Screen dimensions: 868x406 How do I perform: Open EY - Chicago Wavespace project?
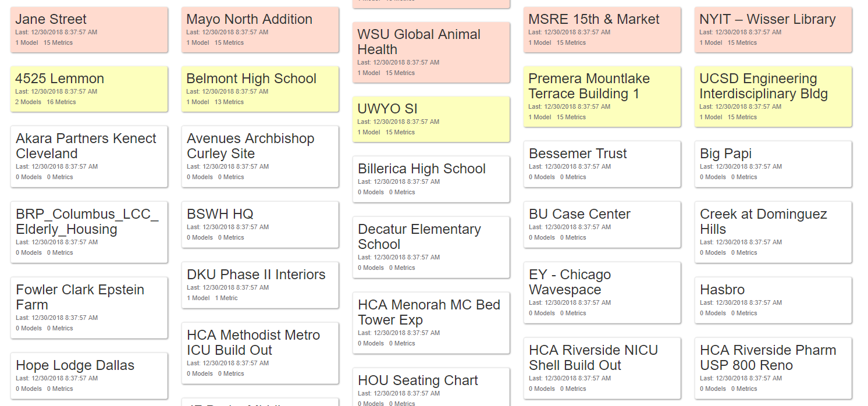coord(602,292)
